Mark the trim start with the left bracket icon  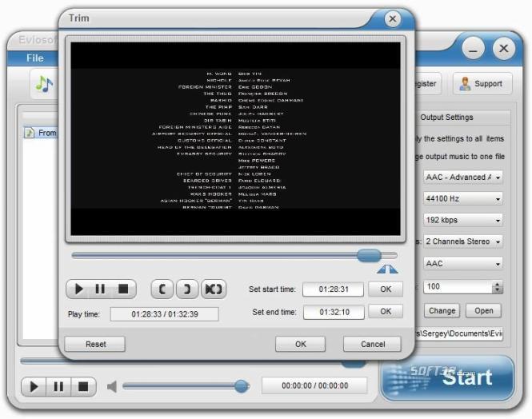tap(162, 289)
